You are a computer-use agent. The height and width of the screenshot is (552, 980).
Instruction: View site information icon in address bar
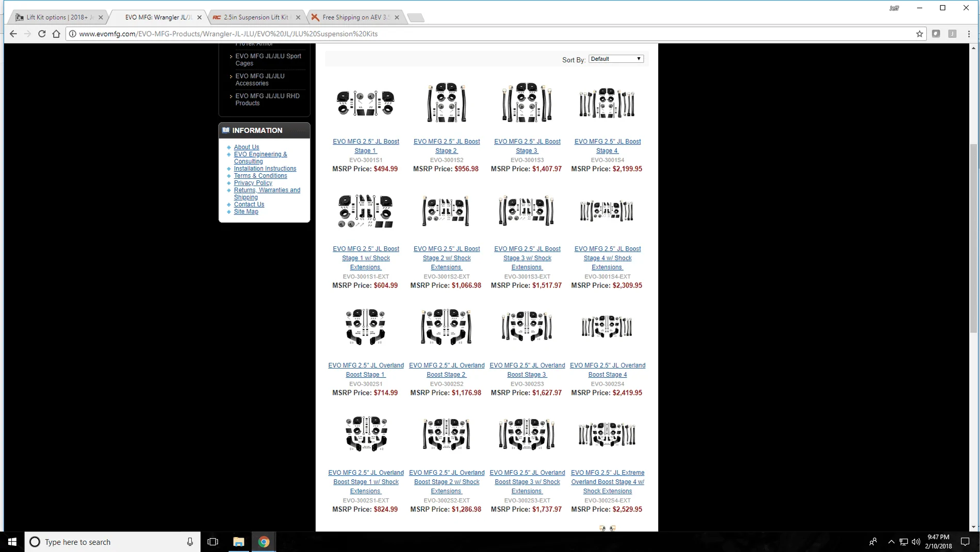tap(73, 34)
